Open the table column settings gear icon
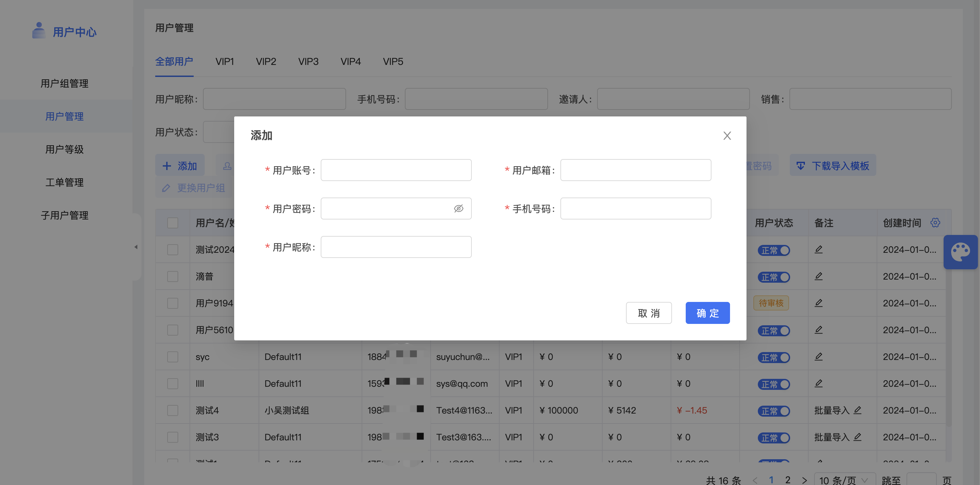This screenshot has height=485, width=980. [x=935, y=222]
